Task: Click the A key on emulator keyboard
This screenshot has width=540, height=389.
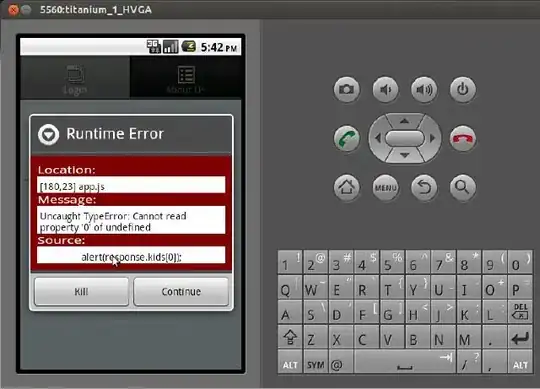Action: click(290, 312)
